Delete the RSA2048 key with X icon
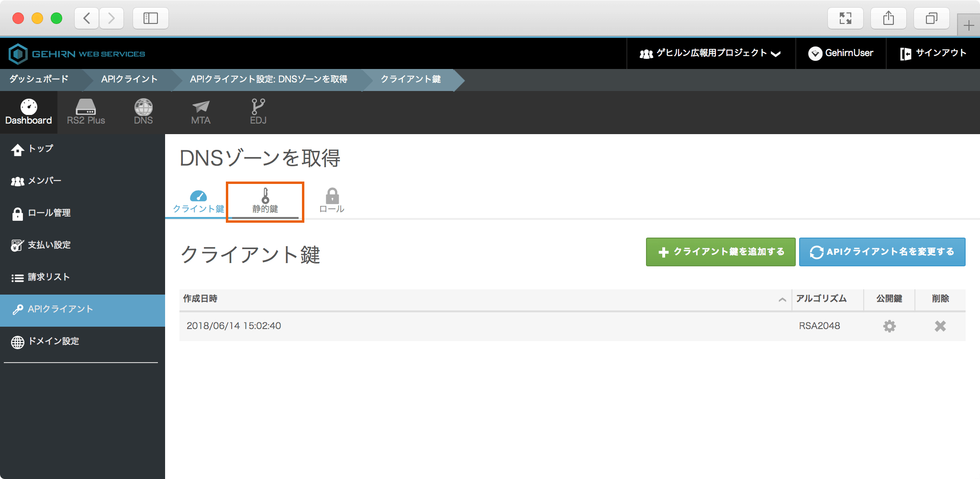This screenshot has height=479, width=980. coord(940,326)
